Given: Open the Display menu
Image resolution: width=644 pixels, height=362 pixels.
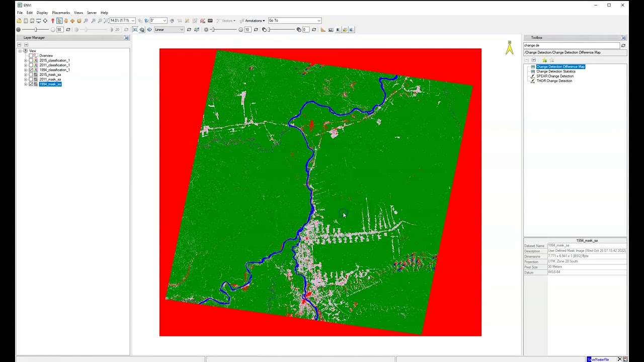Looking at the screenshot, I should [x=42, y=13].
